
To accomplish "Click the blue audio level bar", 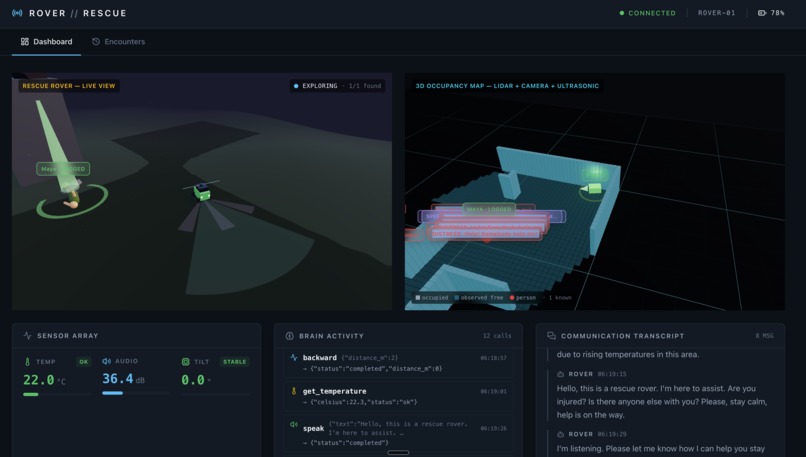I will pos(113,393).
